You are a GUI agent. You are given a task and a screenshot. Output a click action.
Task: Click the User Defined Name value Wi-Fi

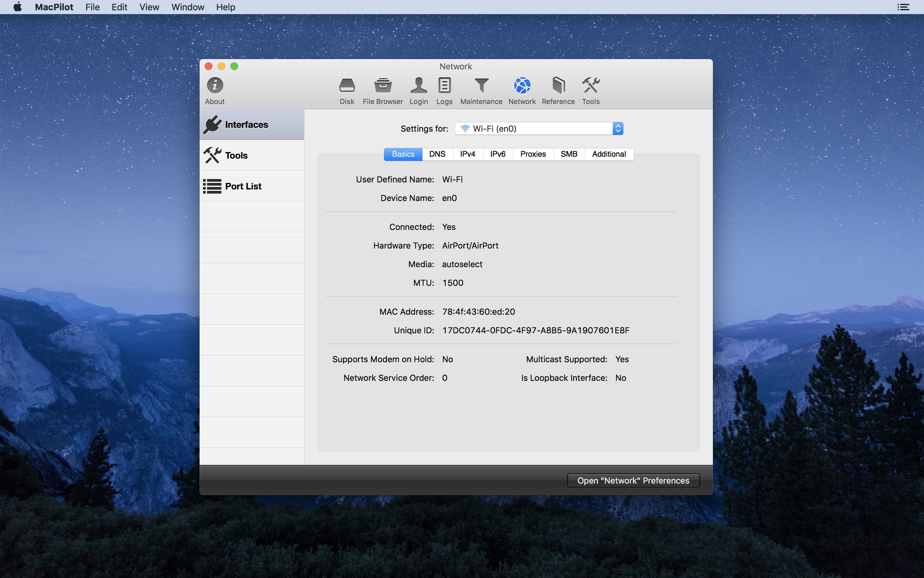[x=452, y=179]
